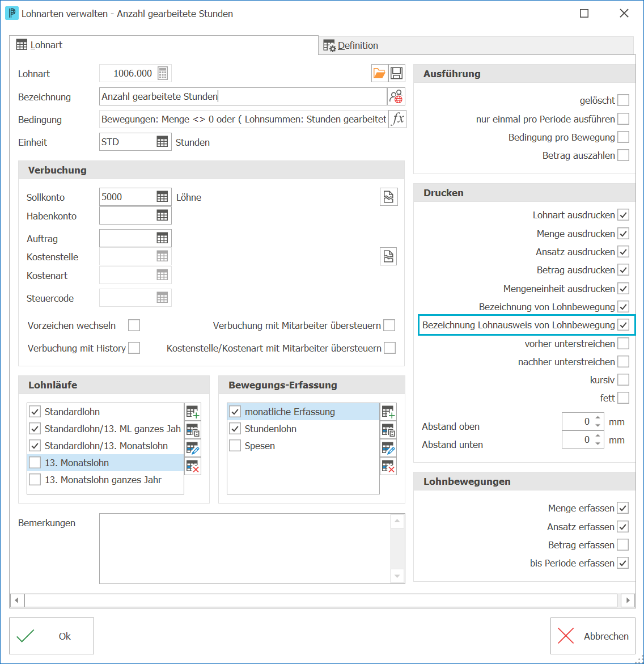This screenshot has height=664, width=644.
Task: Toggle Verbuchung mit Mitarbeiter übersteuern
Action: [389, 325]
